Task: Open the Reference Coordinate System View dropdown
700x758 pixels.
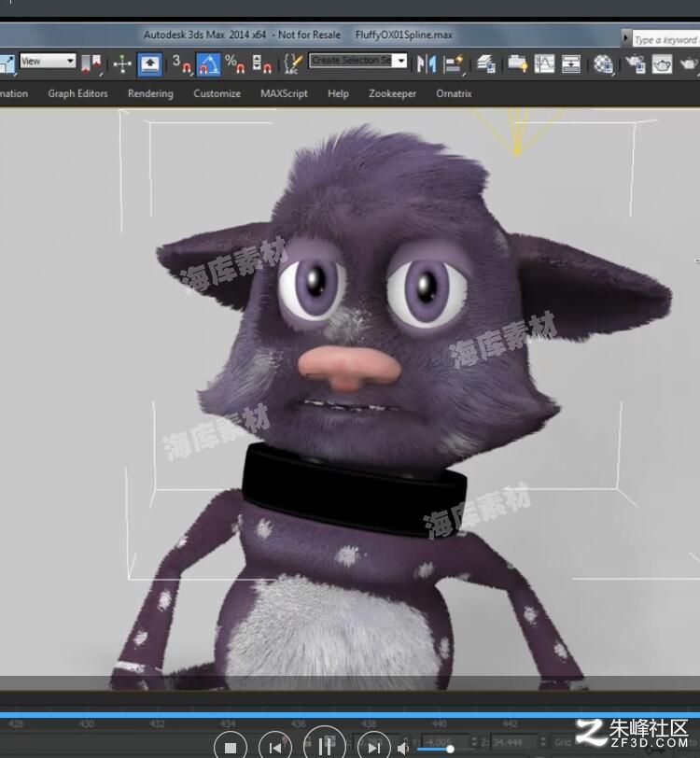Action: coord(48,62)
